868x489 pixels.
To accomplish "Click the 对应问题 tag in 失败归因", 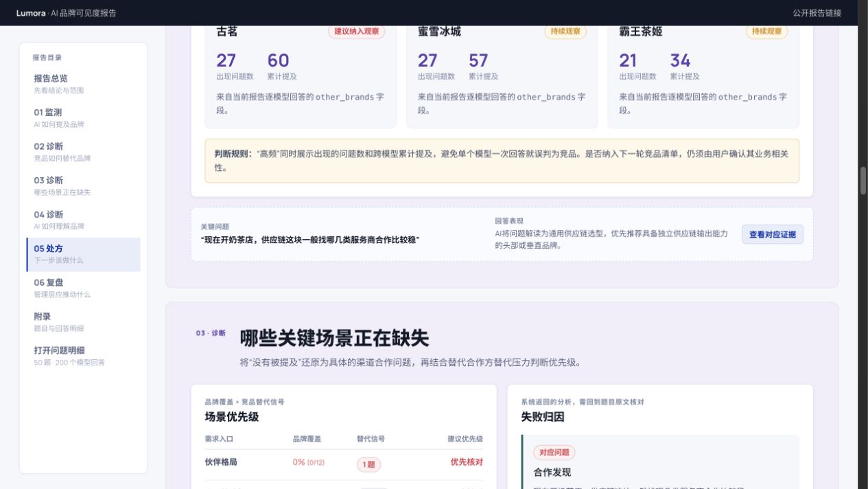I will (554, 453).
